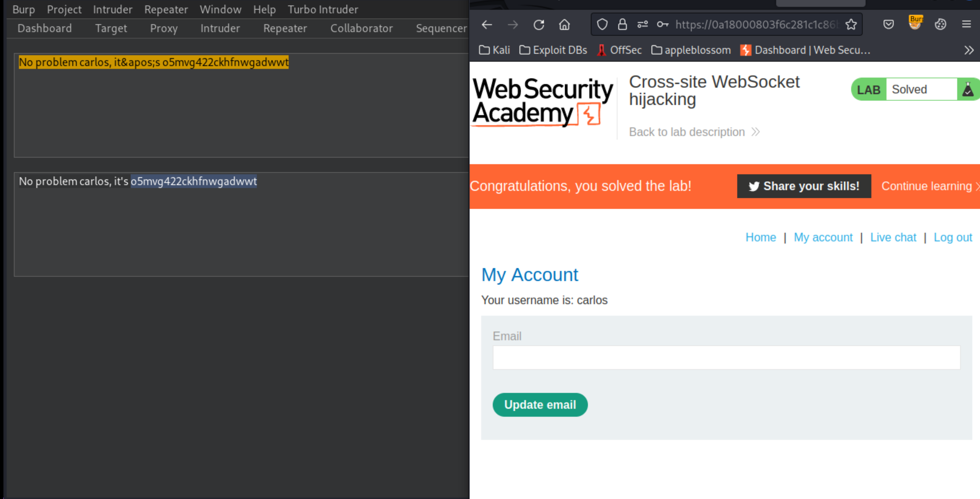Open the Live chat link
Screen dimensions: 980x499
pos(893,238)
